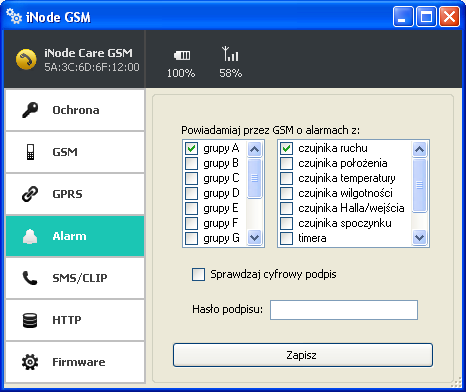
Task: Tick czujnika temperatury checkbox
Action: [286, 178]
